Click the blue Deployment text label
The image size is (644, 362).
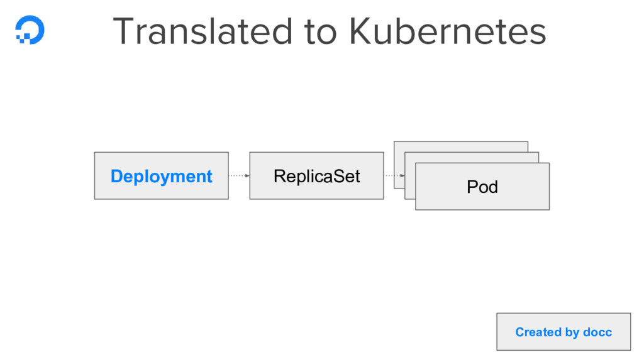(162, 177)
